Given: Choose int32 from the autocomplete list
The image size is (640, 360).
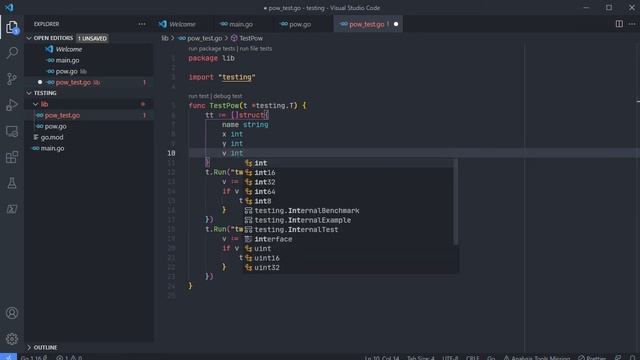Looking at the screenshot, I should (348, 182).
